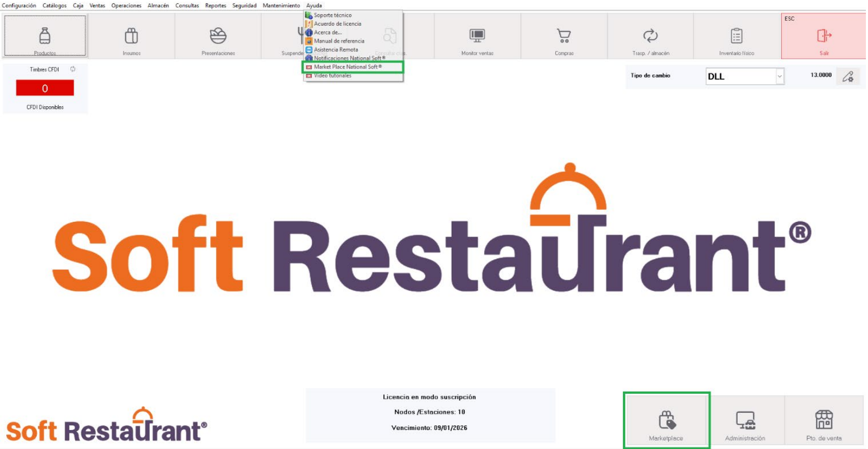Open the Compras shopping cart icon
Viewport: 868px width, 449px height.
[x=564, y=36]
